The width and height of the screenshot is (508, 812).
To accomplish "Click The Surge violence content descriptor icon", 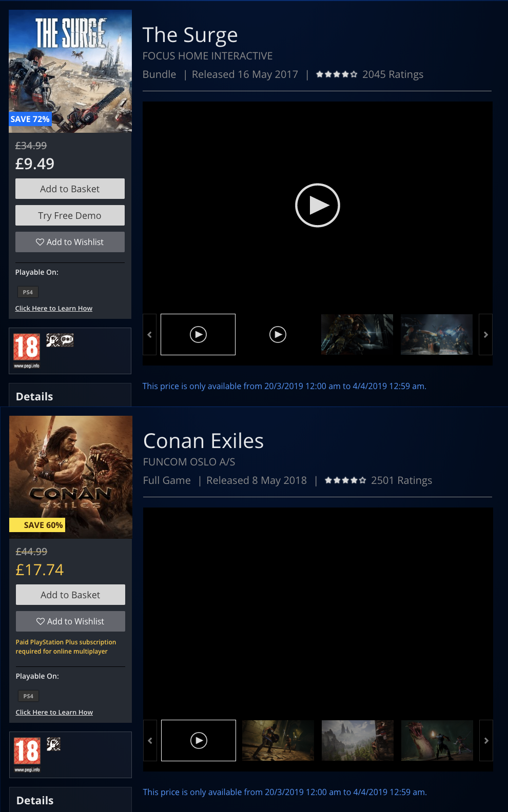I will click(53, 340).
